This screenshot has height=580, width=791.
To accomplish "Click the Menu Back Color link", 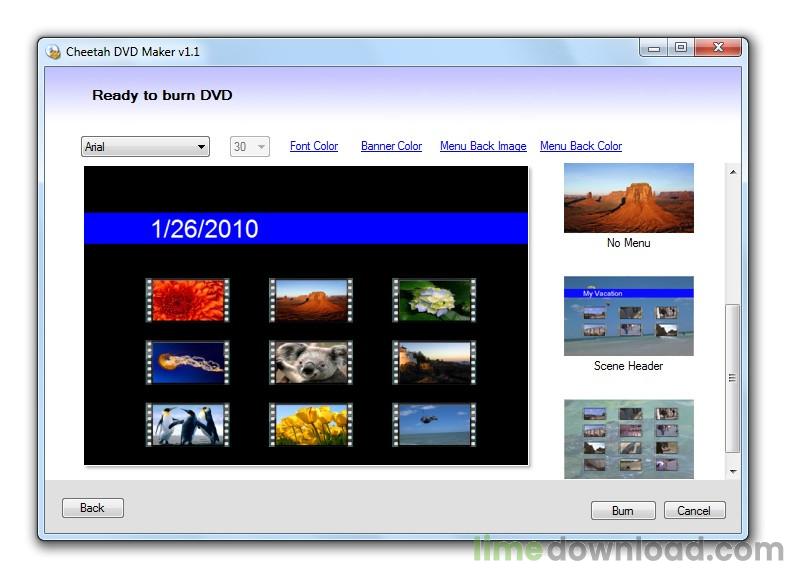I will coord(581,146).
